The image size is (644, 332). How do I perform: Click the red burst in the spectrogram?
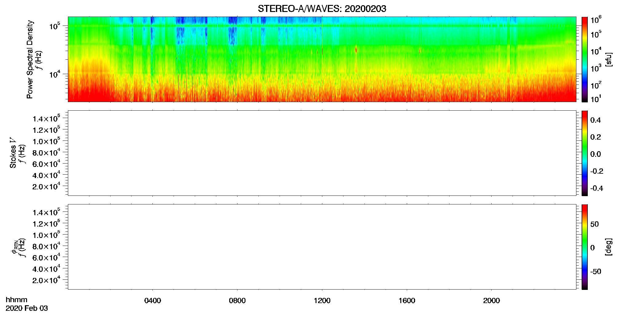tap(356, 49)
